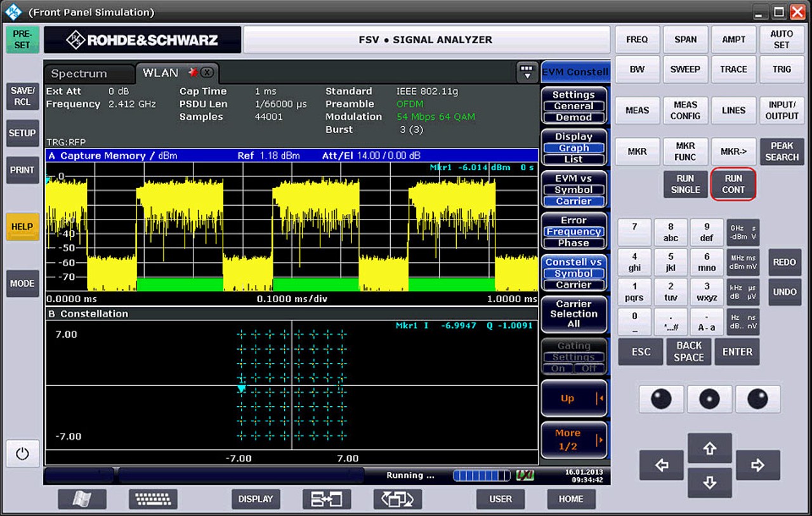The image size is (812, 516).
Task: Click the MKR FUNC key
Action: pyautogui.click(x=685, y=152)
